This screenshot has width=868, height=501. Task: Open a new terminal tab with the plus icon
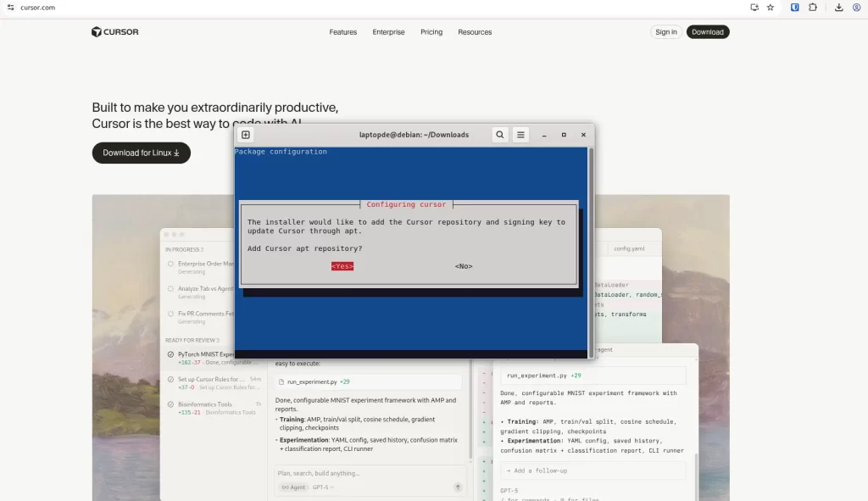coord(246,135)
